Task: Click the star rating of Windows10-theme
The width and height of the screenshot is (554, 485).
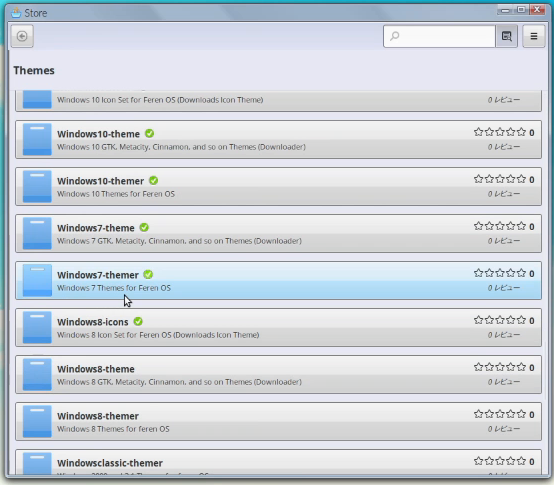Action: 500,132
